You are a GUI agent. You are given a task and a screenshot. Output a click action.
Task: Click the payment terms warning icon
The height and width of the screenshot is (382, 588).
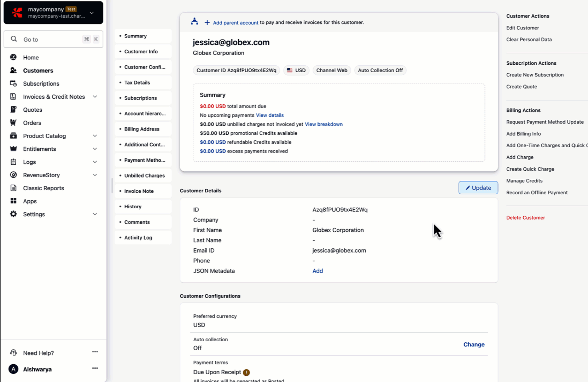246,372
